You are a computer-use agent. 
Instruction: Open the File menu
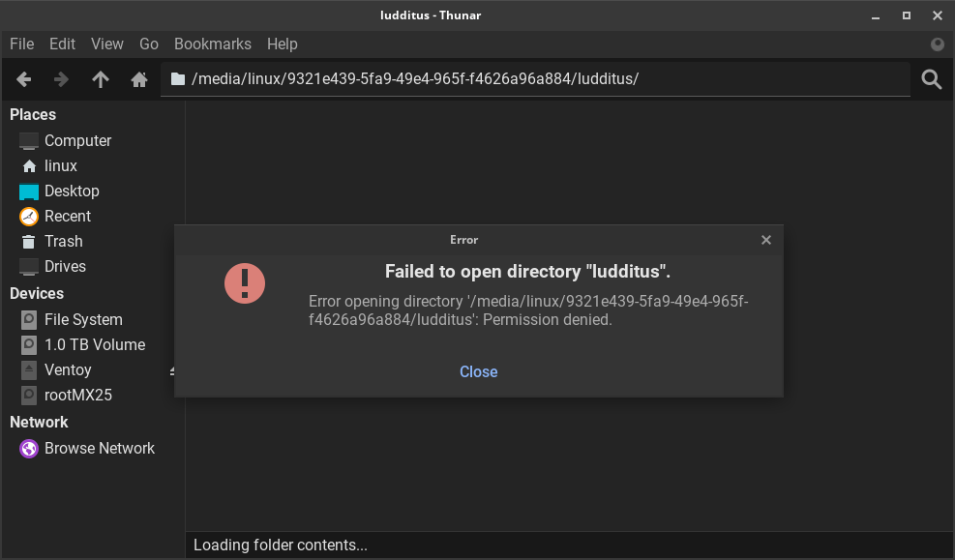[21, 44]
